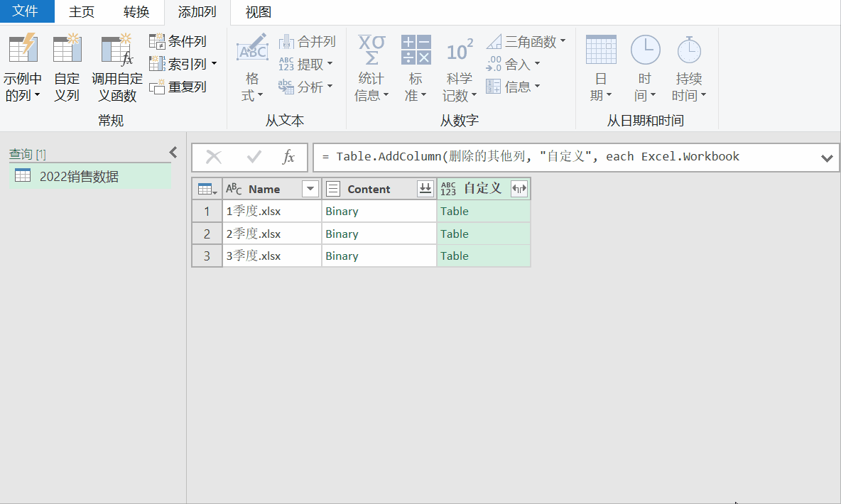
Task: Cancel formula edit with the X button
Action: click(x=214, y=157)
